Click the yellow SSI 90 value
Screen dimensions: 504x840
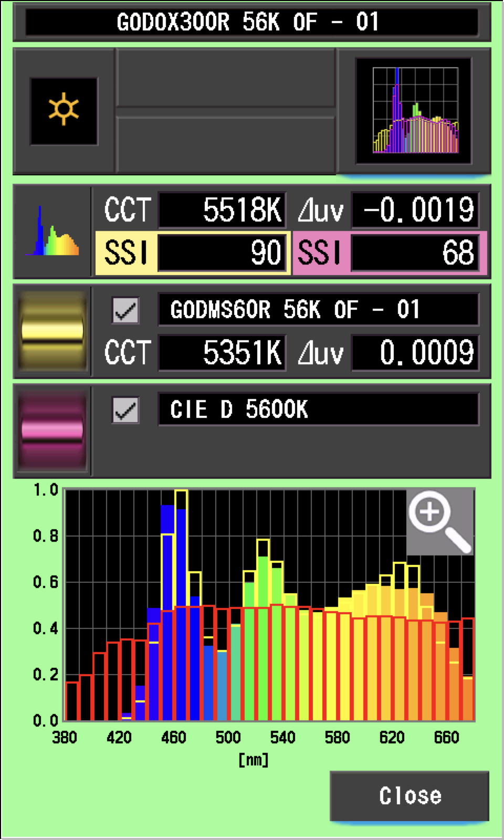[222, 253]
